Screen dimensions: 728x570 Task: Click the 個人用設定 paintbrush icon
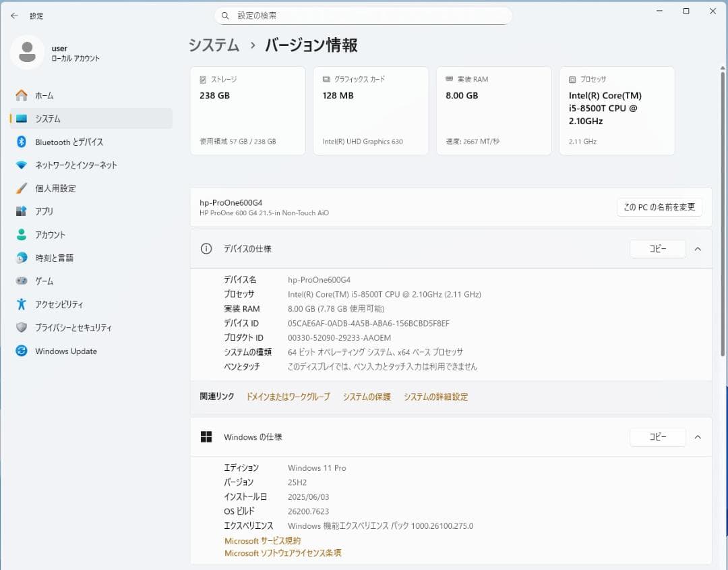(22, 188)
